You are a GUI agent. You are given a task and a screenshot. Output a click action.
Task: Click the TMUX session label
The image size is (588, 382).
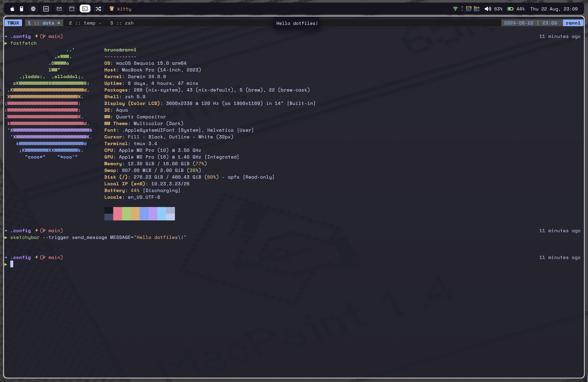tap(13, 23)
